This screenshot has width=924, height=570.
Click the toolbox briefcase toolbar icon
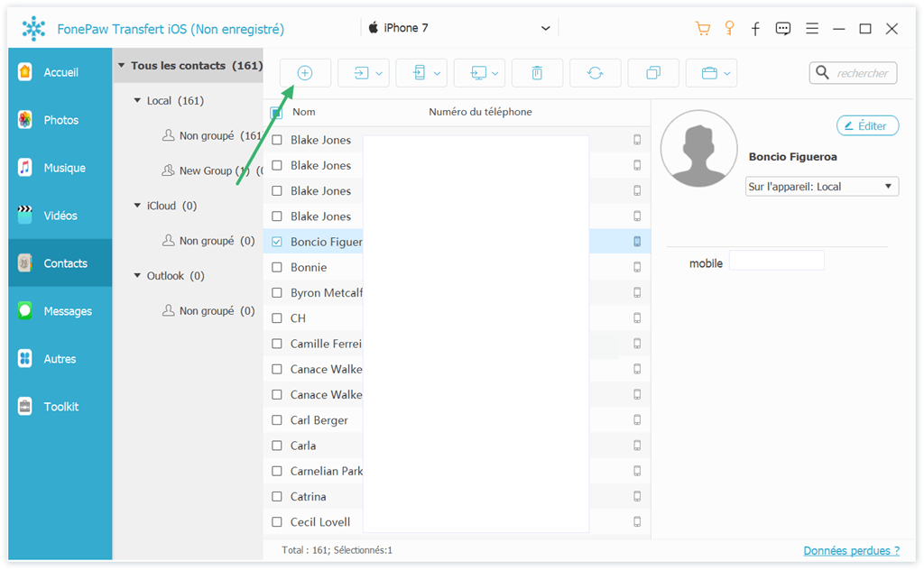pyautogui.click(x=709, y=73)
